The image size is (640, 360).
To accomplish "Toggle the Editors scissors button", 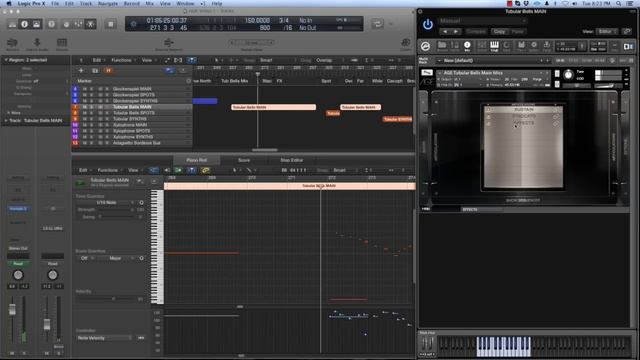I will click(90, 24).
